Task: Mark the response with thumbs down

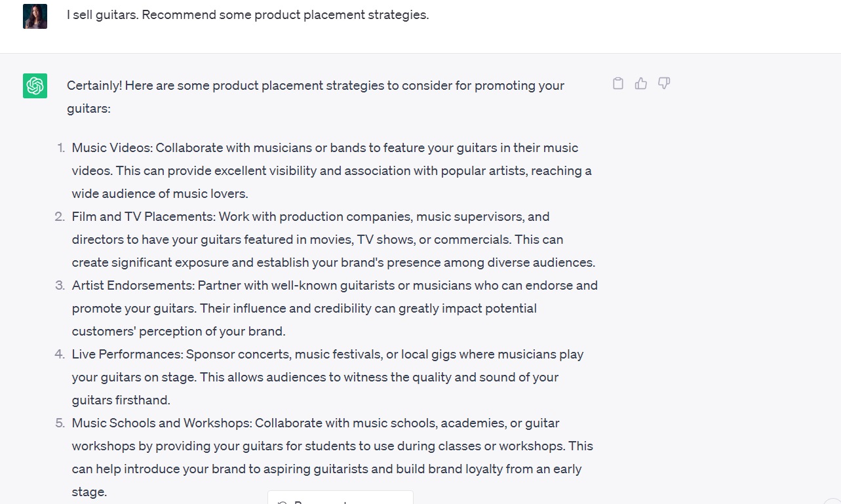Action: pyautogui.click(x=664, y=83)
